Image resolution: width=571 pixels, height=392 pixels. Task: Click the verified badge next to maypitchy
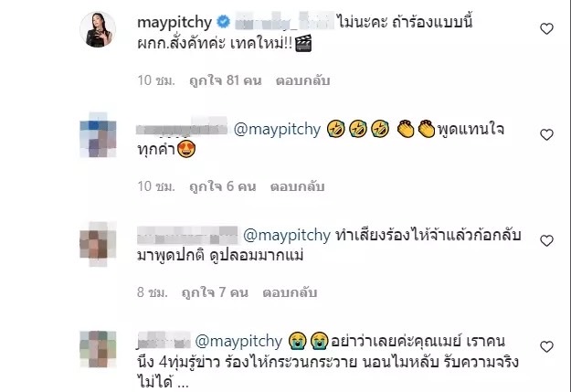[x=224, y=22]
